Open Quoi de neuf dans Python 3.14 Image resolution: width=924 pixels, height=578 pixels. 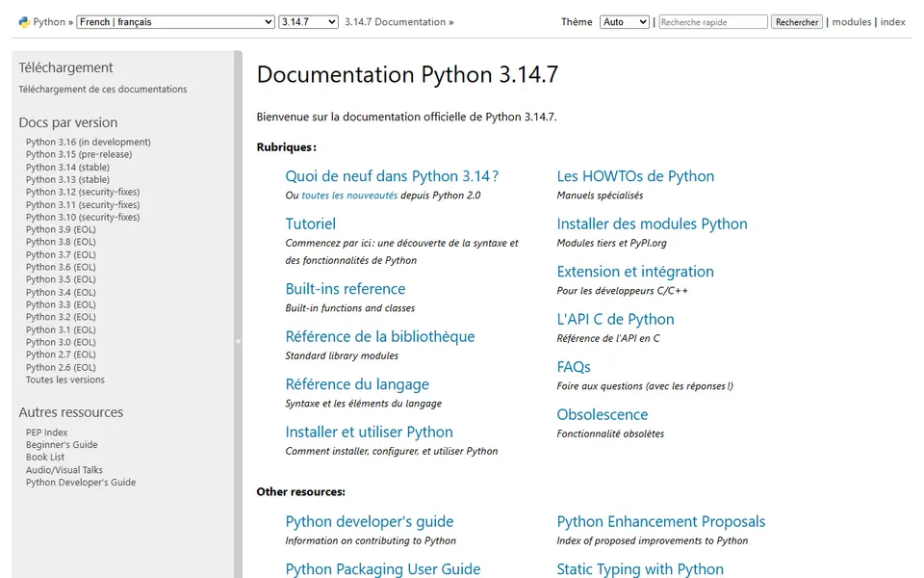[392, 176]
